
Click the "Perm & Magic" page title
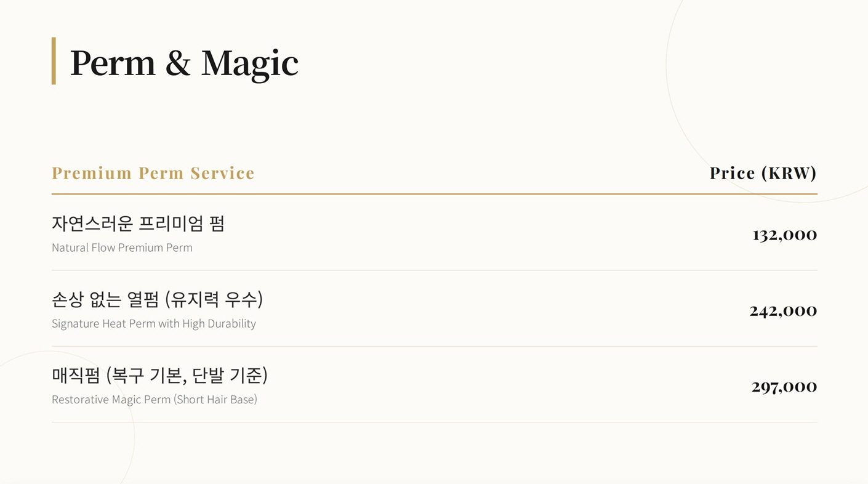click(184, 62)
